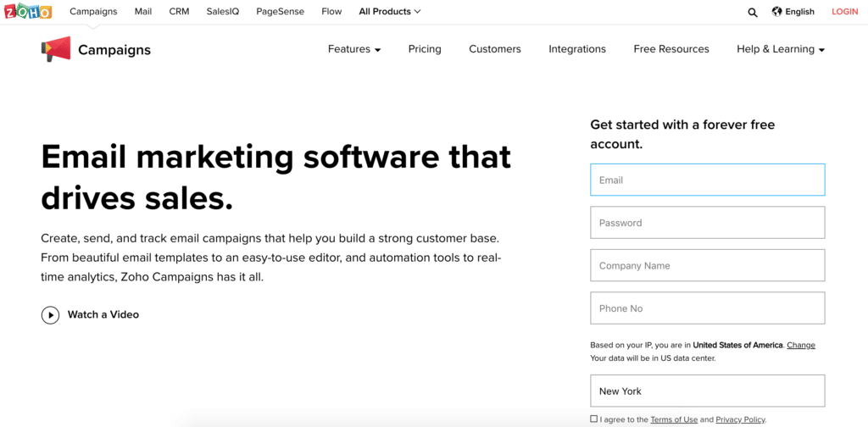Go to the Pricing page

point(425,49)
